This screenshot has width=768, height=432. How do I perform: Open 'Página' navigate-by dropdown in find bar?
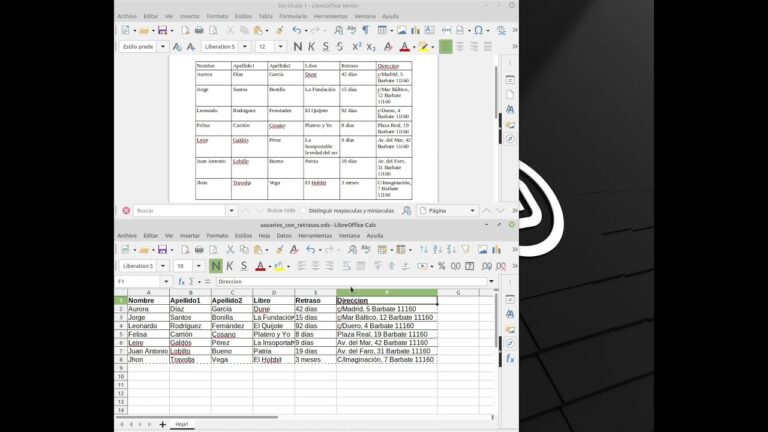coord(472,211)
